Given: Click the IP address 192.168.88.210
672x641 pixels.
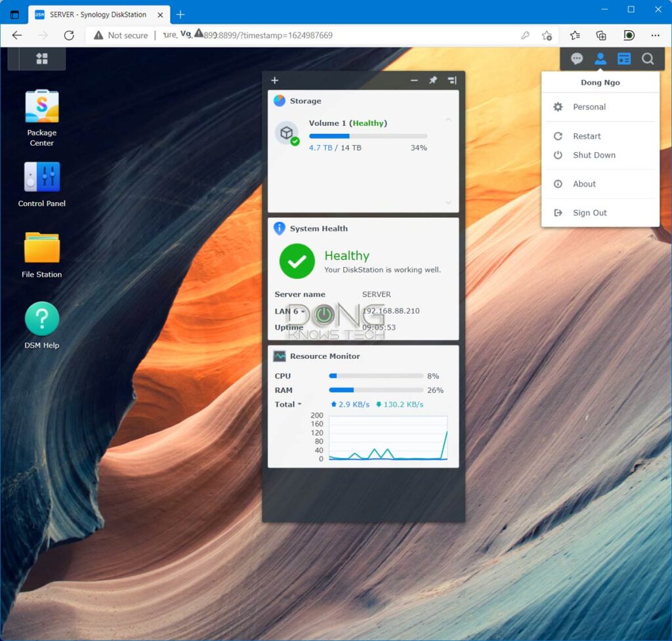Looking at the screenshot, I should [x=390, y=310].
